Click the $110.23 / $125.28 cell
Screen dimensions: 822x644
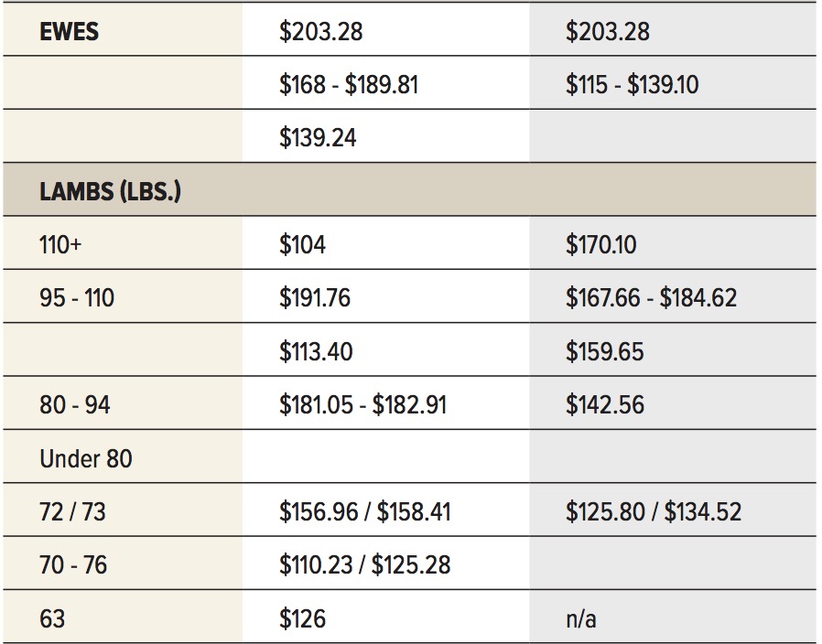click(365, 565)
